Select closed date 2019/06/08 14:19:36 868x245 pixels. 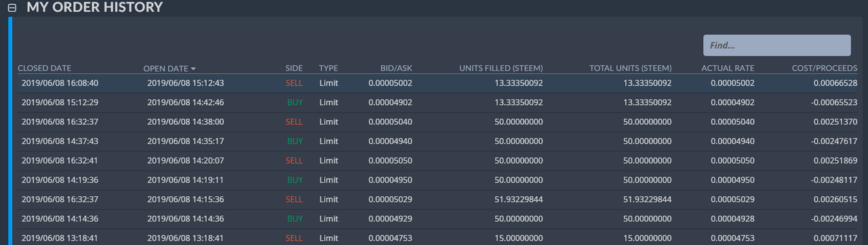click(x=60, y=181)
